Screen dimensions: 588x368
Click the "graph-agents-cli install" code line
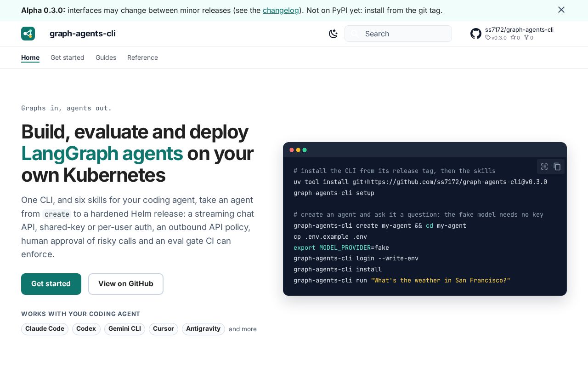338,269
